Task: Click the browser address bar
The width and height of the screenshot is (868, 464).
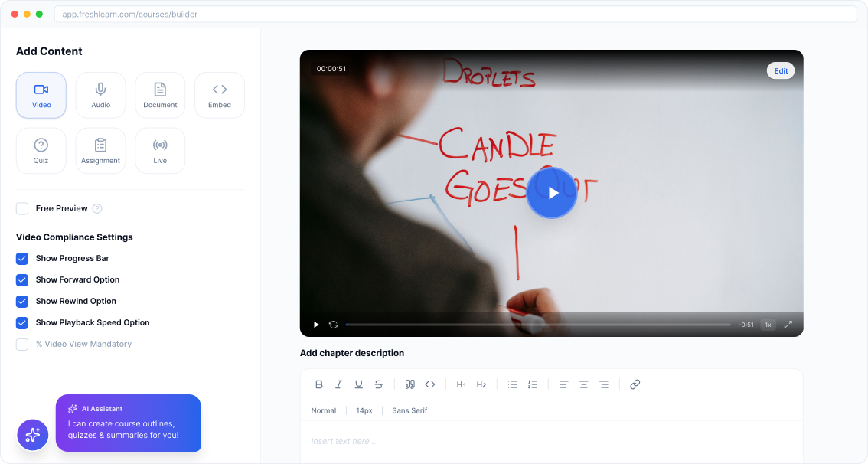Action: click(455, 15)
